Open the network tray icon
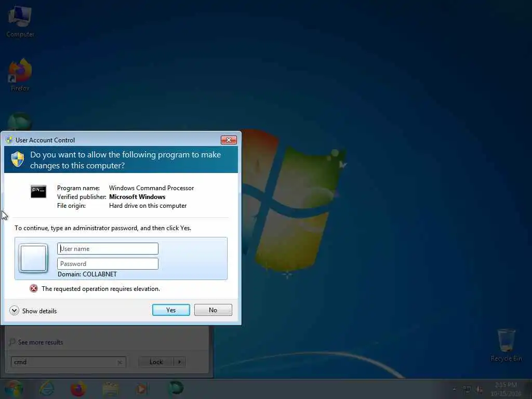Viewport: 532px width, 399px height. coord(467,390)
